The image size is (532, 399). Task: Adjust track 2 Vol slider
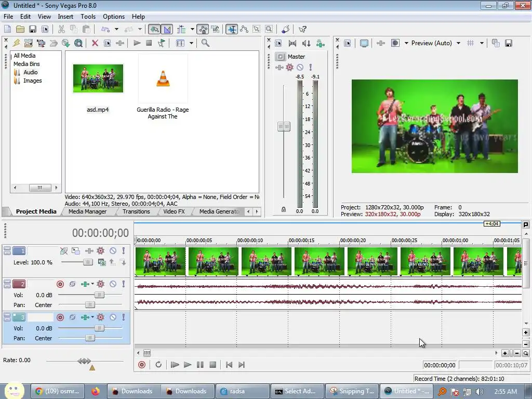click(99, 295)
